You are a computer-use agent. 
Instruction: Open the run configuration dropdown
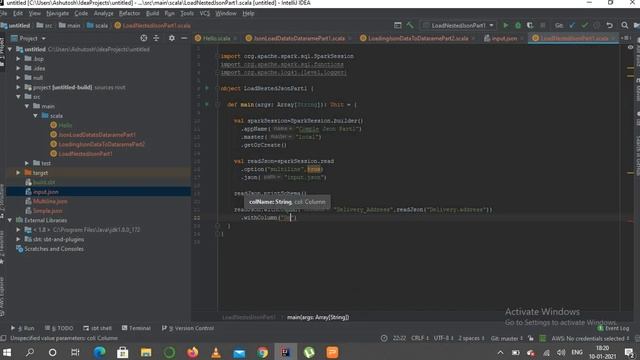(x=459, y=25)
